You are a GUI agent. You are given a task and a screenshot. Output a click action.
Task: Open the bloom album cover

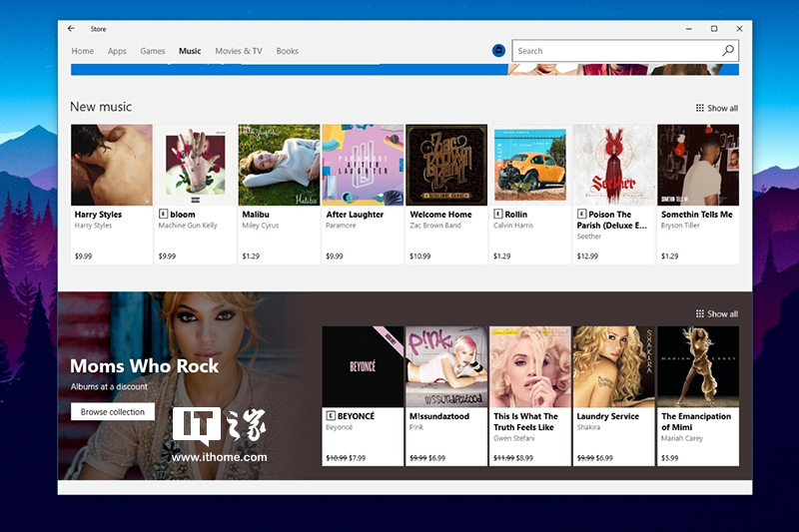point(195,165)
